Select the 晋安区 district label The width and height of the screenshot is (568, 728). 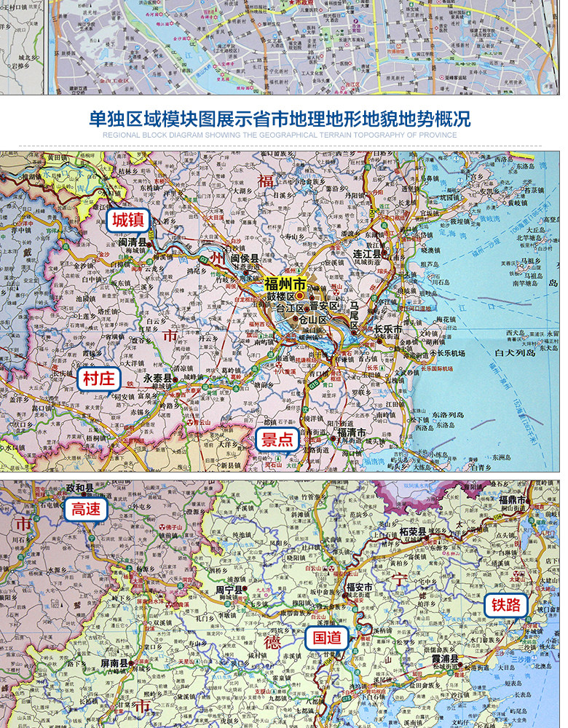(324, 306)
